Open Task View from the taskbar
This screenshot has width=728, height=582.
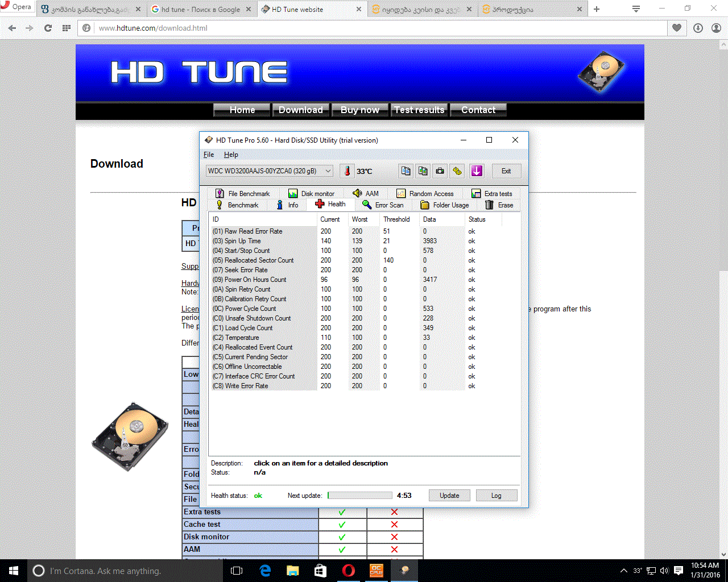click(x=237, y=571)
